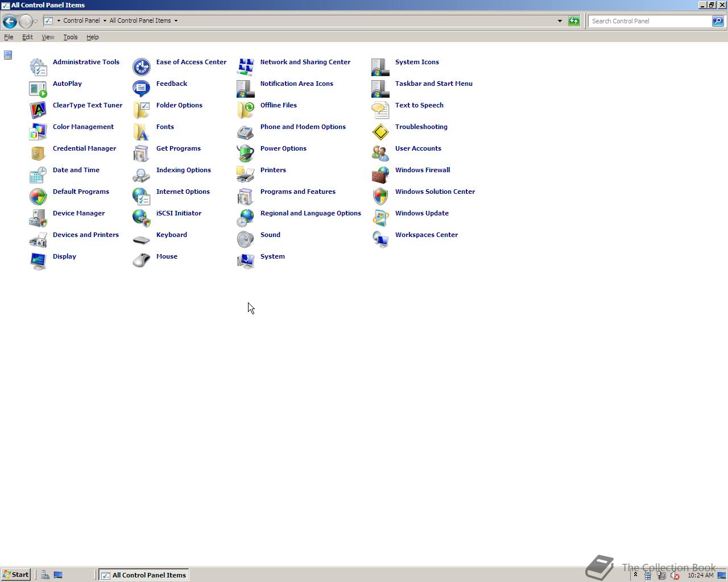Click the Feedback speech bubble icon
Viewport: 728px width, 582px height.
(142, 89)
